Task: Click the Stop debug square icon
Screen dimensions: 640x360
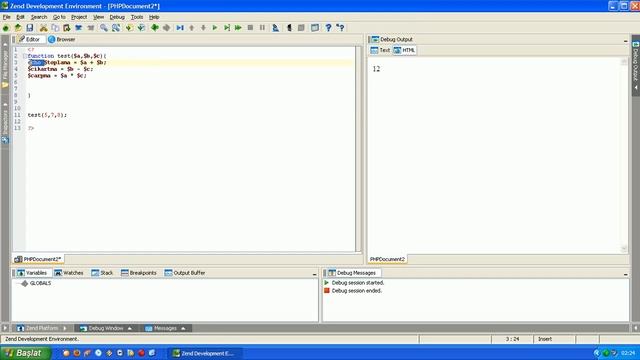Action: pos(250,28)
